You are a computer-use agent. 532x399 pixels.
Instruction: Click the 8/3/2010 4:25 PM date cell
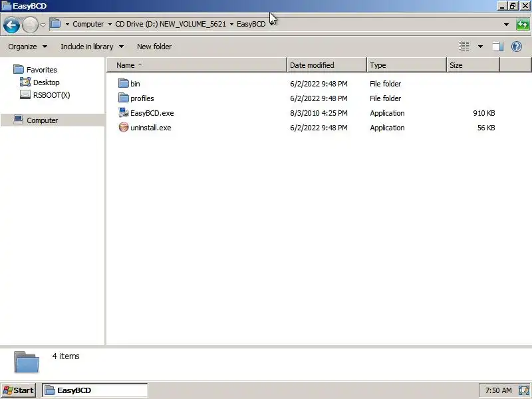pos(319,113)
